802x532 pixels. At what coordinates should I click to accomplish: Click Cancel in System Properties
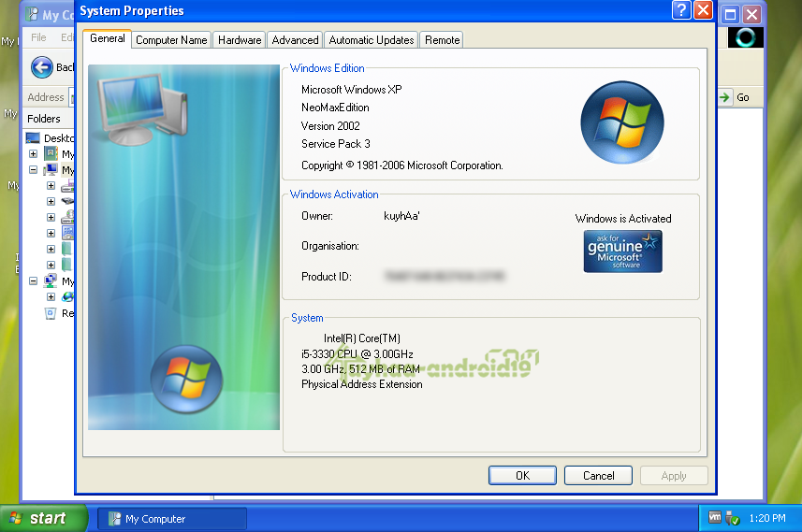(598, 476)
